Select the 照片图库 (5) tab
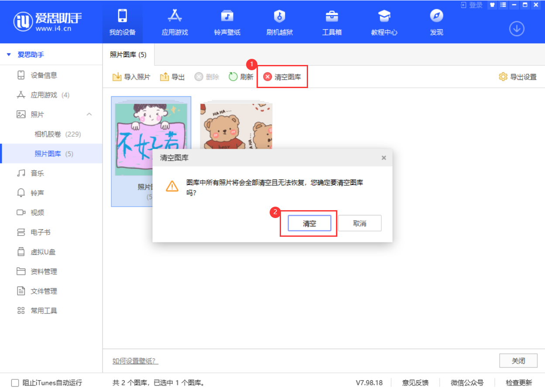 click(128, 55)
